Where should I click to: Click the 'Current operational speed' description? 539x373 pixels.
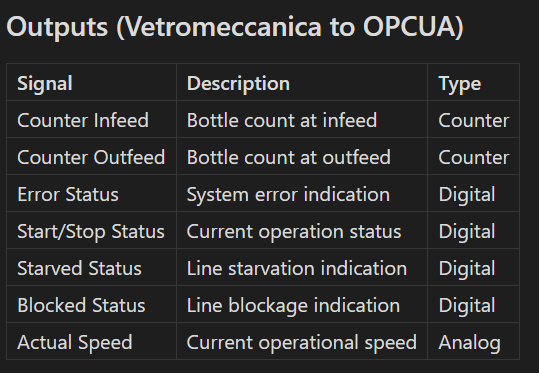pos(301,343)
